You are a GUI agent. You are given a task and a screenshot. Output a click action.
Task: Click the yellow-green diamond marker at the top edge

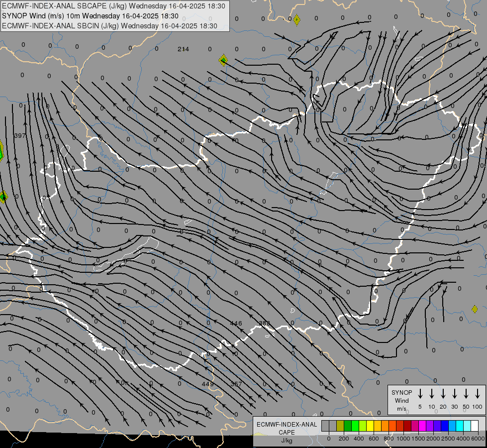296,20
